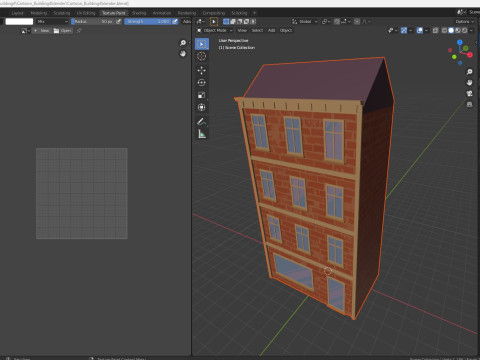Select the Transform tool
The width and height of the screenshot is (480, 360).
click(x=202, y=107)
